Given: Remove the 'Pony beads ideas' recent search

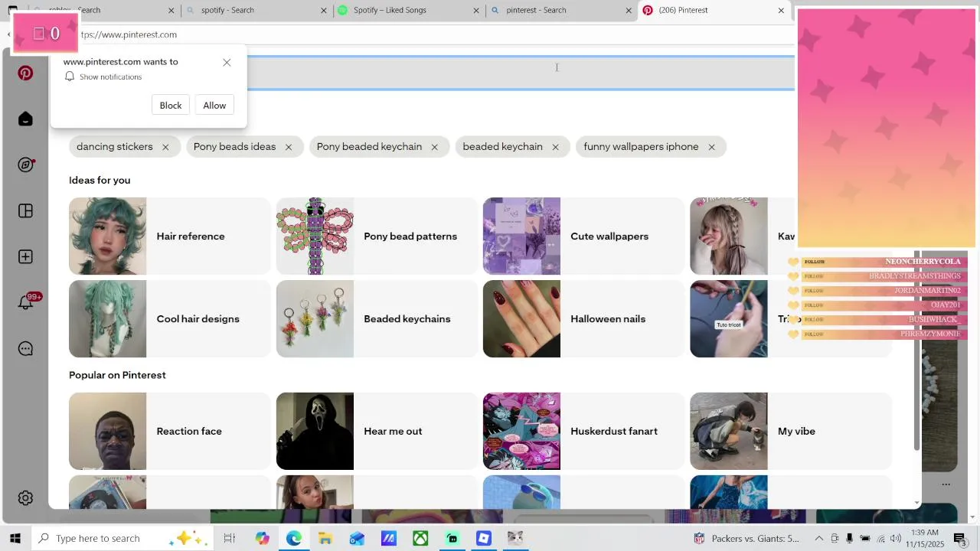Looking at the screenshot, I should click(289, 147).
